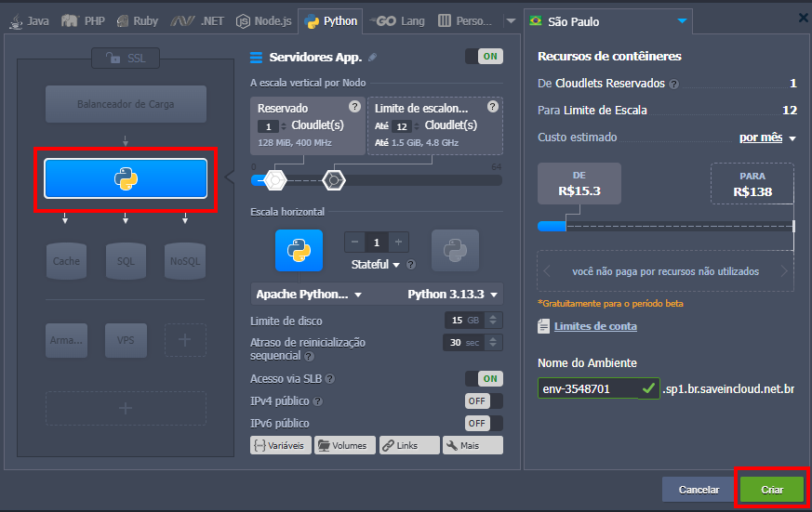Add the Arma... storage node
812x512 pixels.
(66, 340)
